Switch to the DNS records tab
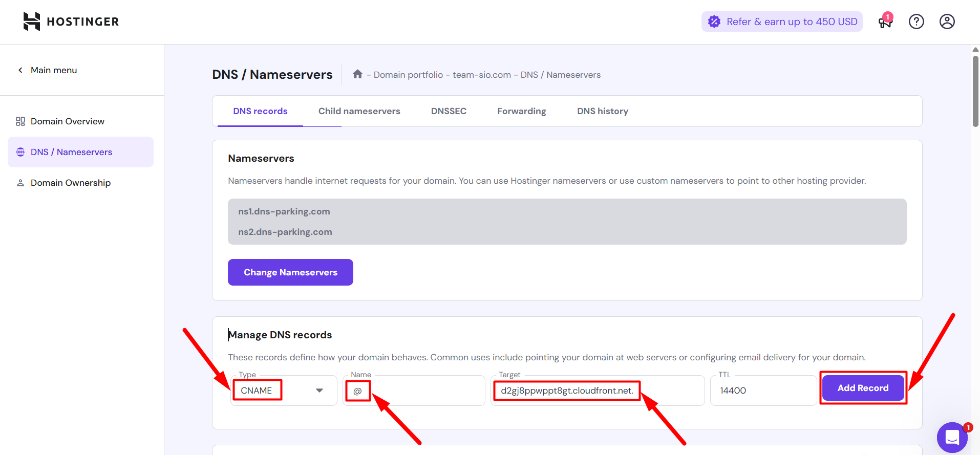The image size is (980, 455). [260, 111]
